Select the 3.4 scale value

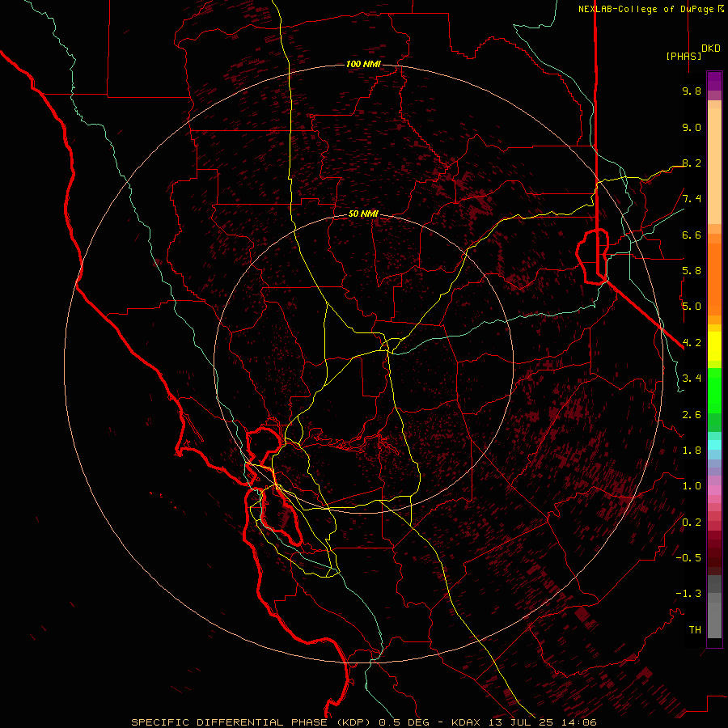[692, 379]
